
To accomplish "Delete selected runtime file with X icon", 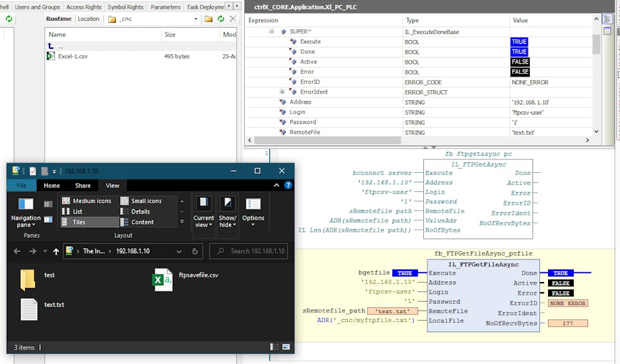I will pyautogui.click(x=233, y=19).
